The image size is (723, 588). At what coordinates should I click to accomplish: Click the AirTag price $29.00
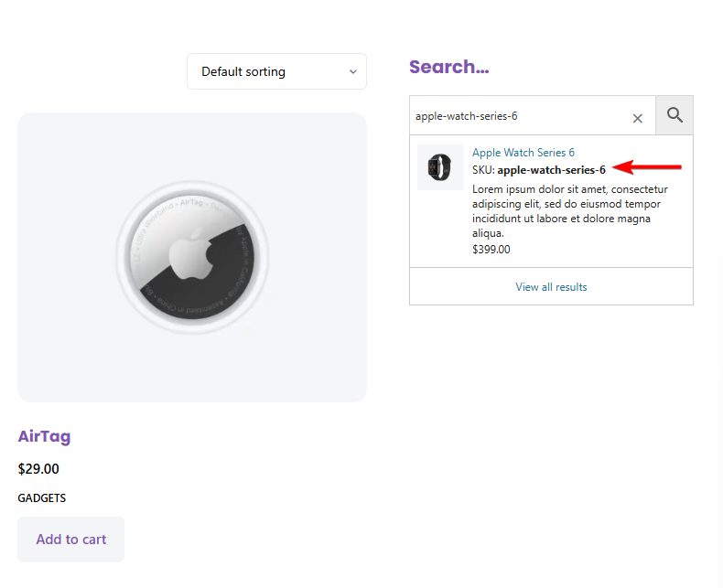click(38, 469)
